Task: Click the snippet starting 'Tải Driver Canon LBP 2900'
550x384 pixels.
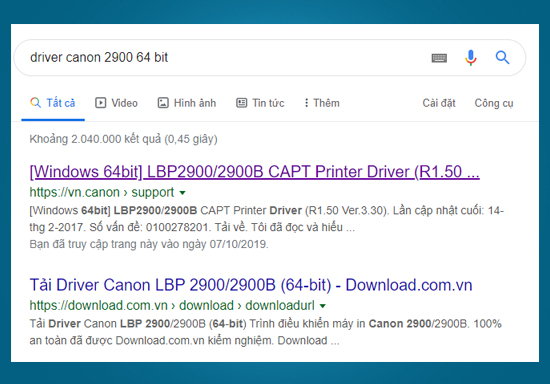Action: tap(266, 332)
